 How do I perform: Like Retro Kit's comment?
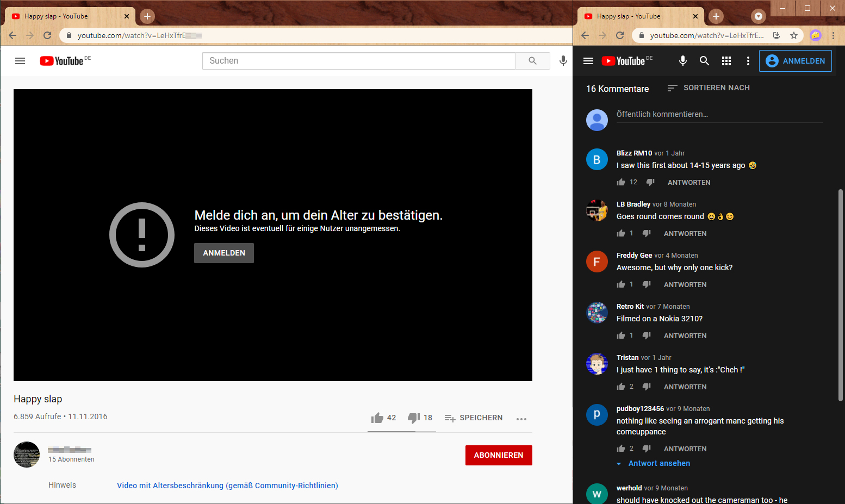point(621,335)
